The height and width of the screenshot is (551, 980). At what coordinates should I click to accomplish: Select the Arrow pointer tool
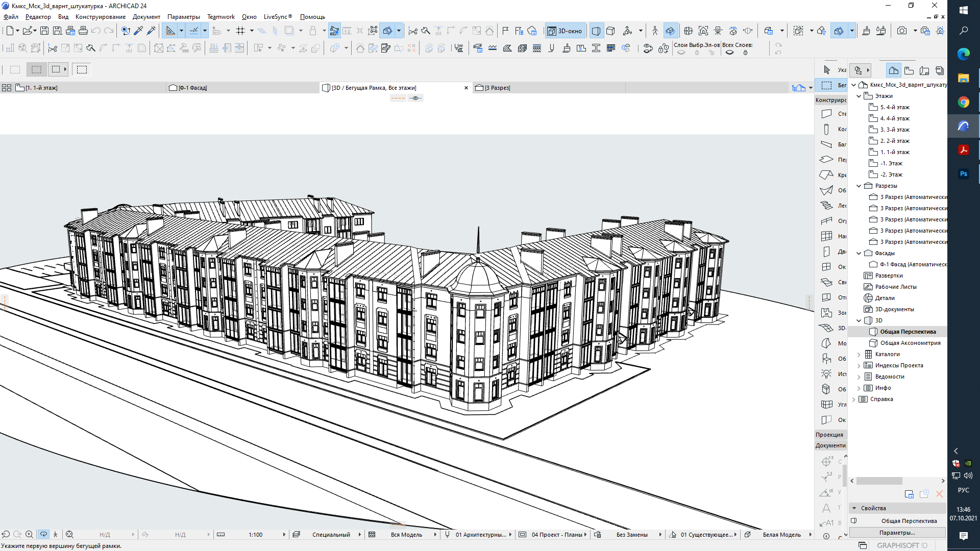[x=830, y=70]
